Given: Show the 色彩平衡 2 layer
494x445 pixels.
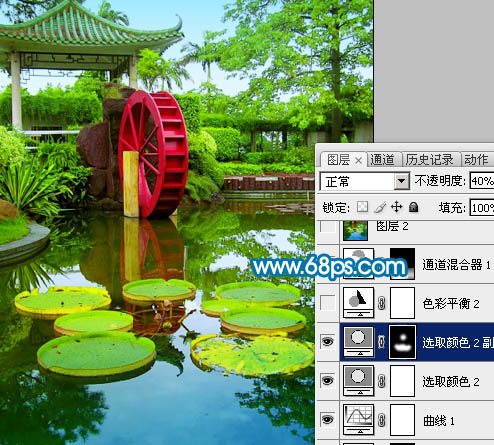Looking at the screenshot, I should [x=328, y=303].
